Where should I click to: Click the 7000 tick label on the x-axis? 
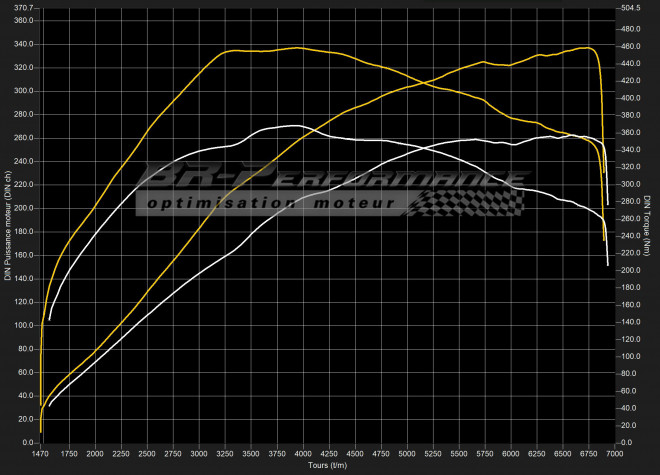pyautogui.click(x=610, y=455)
